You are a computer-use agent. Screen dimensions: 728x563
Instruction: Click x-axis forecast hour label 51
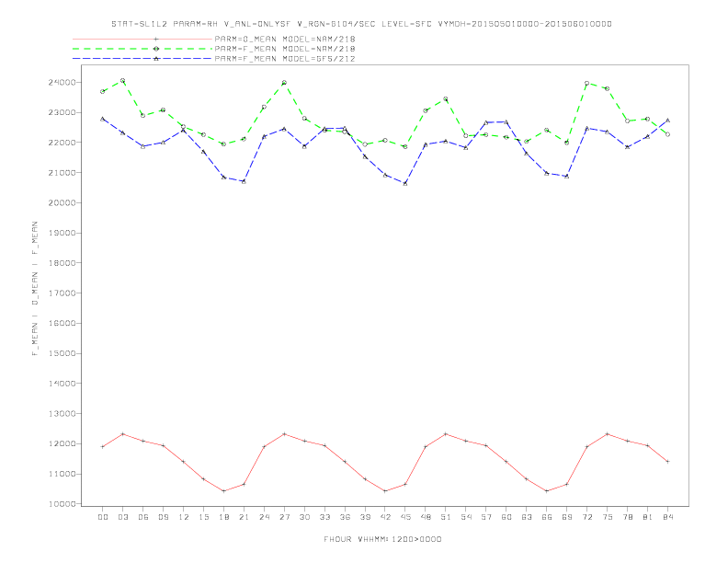[x=446, y=517]
